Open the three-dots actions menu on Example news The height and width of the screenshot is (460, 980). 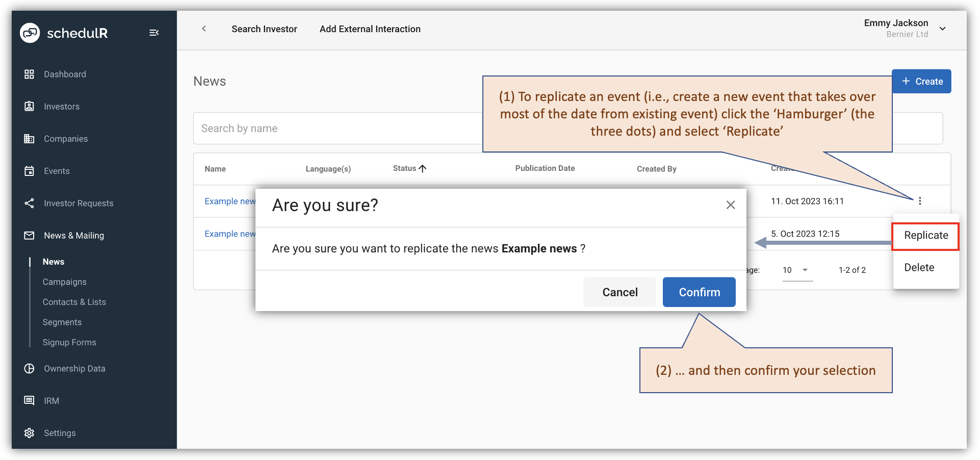(920, 201)
